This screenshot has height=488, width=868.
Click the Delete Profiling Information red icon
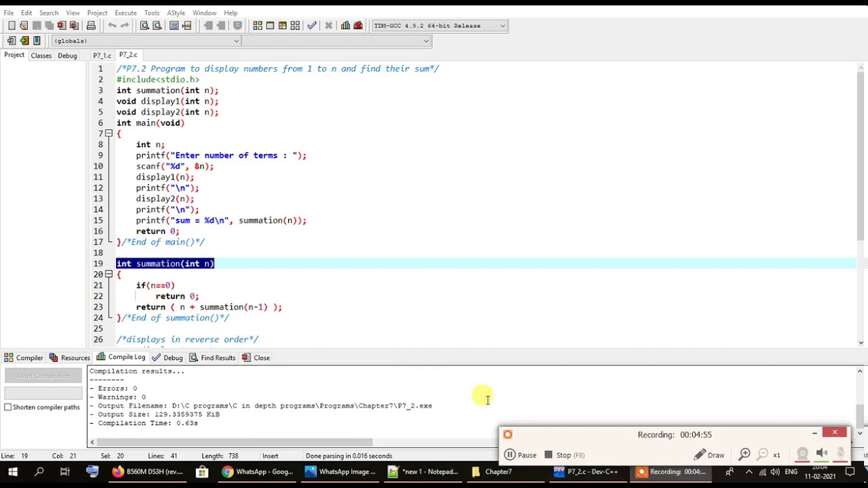pyautogui.click(x=358, y=26)
